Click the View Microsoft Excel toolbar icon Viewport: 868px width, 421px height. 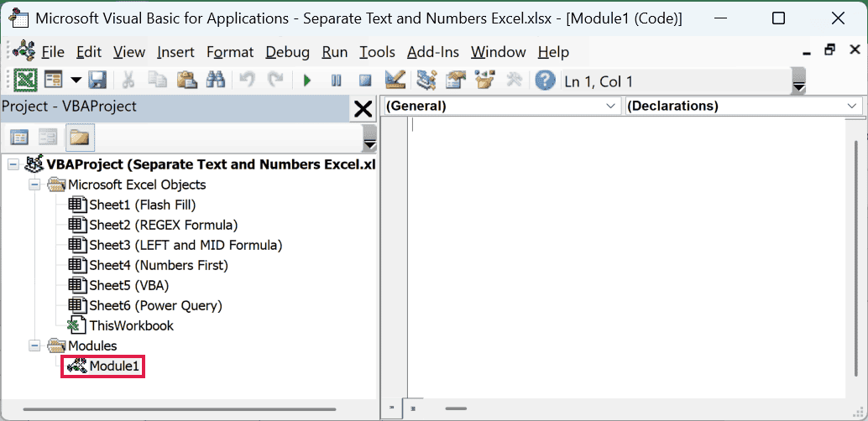pos(25,81)
